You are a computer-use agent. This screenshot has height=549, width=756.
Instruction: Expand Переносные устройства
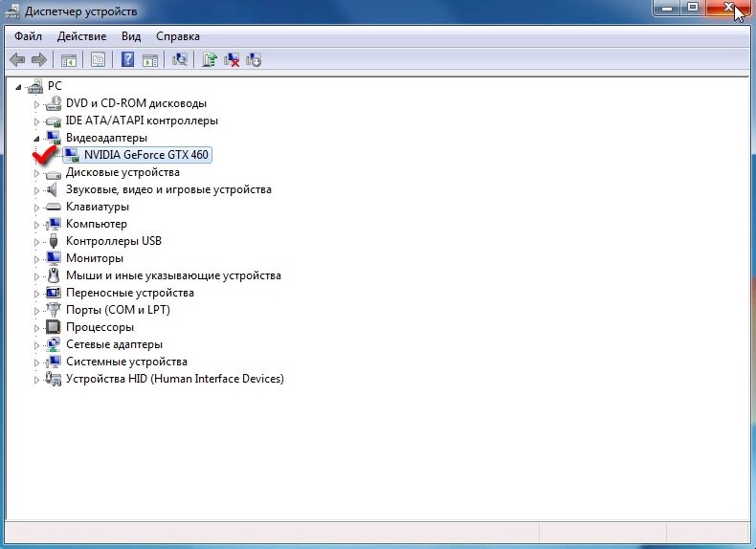pyautogui.click(x=36, y=294)
